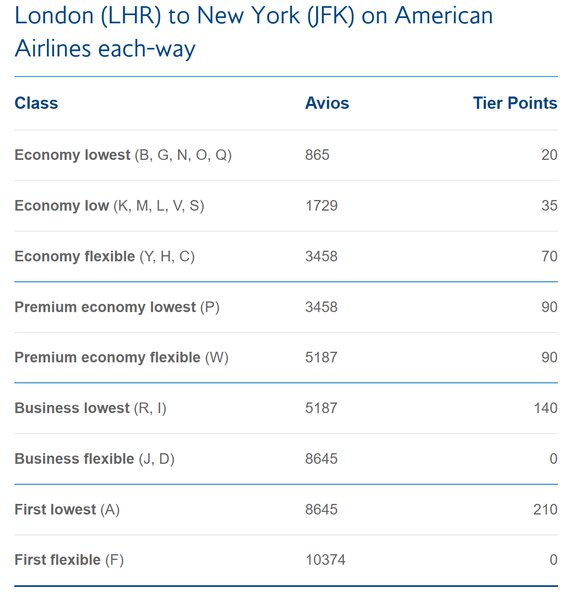Select Business flexible (J, D) row
The width and height of the screenshot is (576, 600).
[x=286, y=459]
